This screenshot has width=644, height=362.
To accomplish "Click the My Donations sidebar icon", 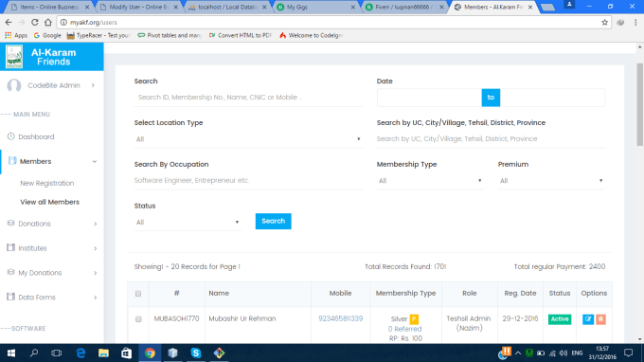I will pos(11,272).
